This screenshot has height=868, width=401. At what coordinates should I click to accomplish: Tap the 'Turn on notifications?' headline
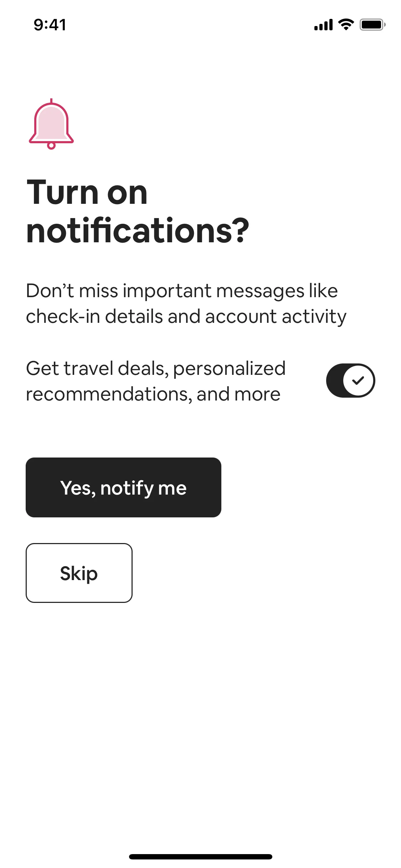pyautogui.click(x=138, y=210)
